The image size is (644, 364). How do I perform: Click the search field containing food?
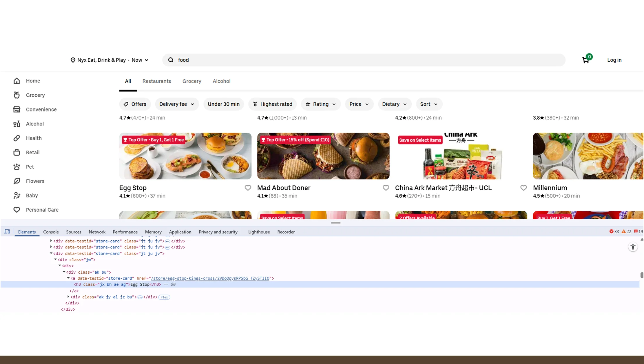click(364, 60)
